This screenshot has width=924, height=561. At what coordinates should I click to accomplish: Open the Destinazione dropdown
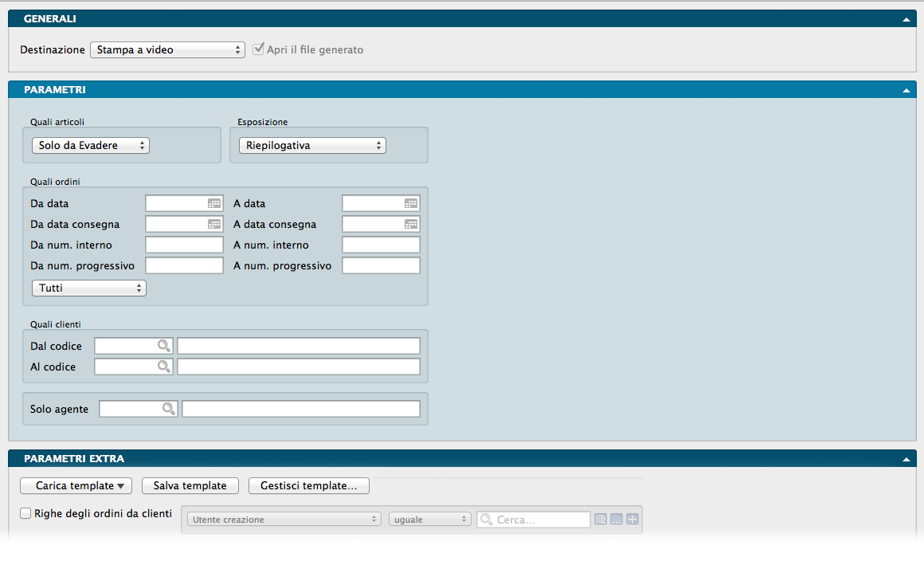point(167,49)
